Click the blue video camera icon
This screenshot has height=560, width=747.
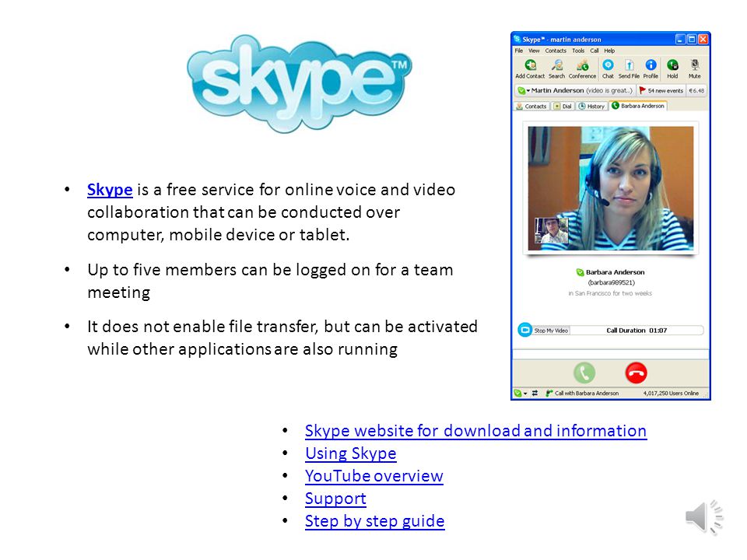coord(524,330)
